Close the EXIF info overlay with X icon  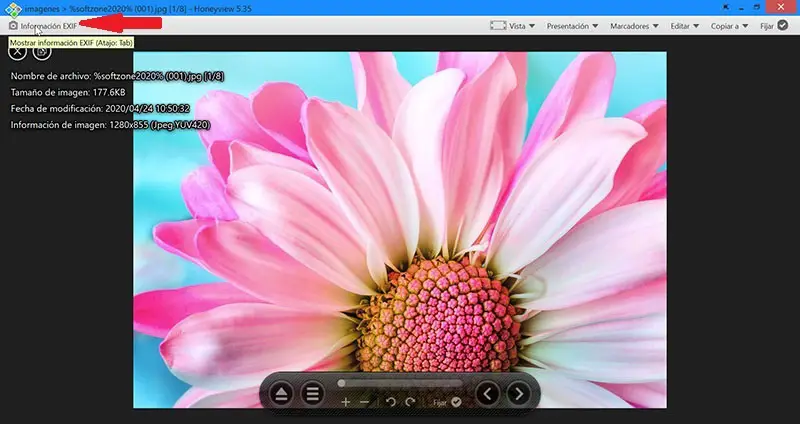[x=17, y=51]
